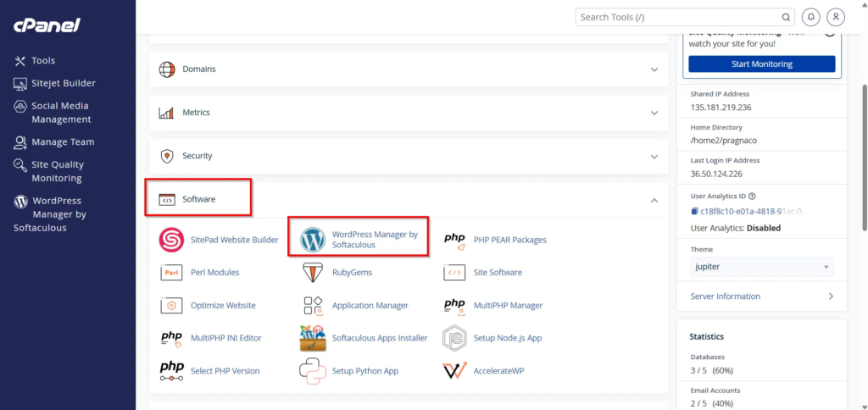
Task: Open the MultiPHP INI Editor link
Action: click(x=225, y=338)
